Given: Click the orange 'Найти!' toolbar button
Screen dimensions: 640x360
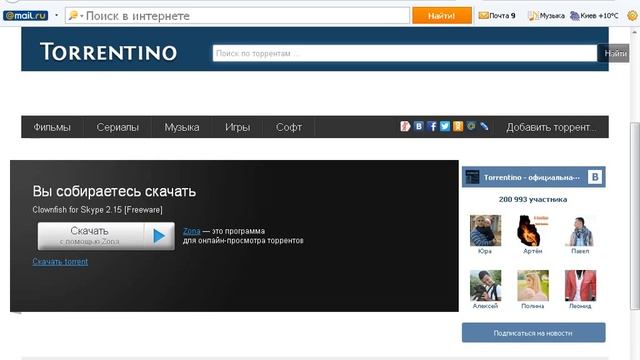Looking at the screenshot, I should (442, 16).
